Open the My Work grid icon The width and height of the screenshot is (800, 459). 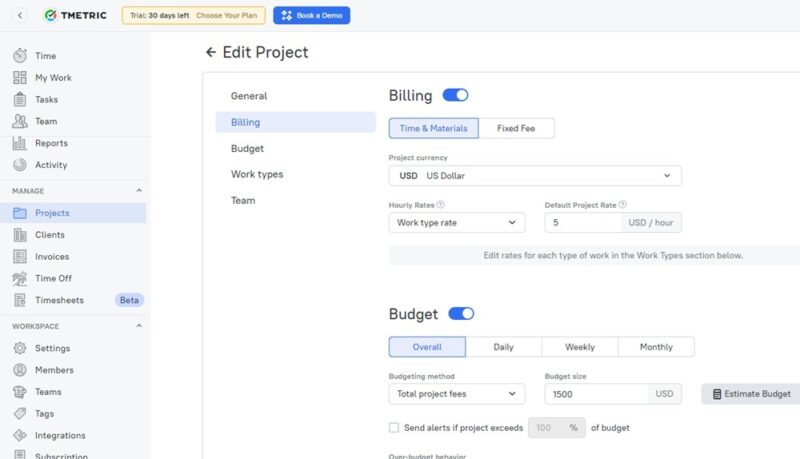point(20,78)
